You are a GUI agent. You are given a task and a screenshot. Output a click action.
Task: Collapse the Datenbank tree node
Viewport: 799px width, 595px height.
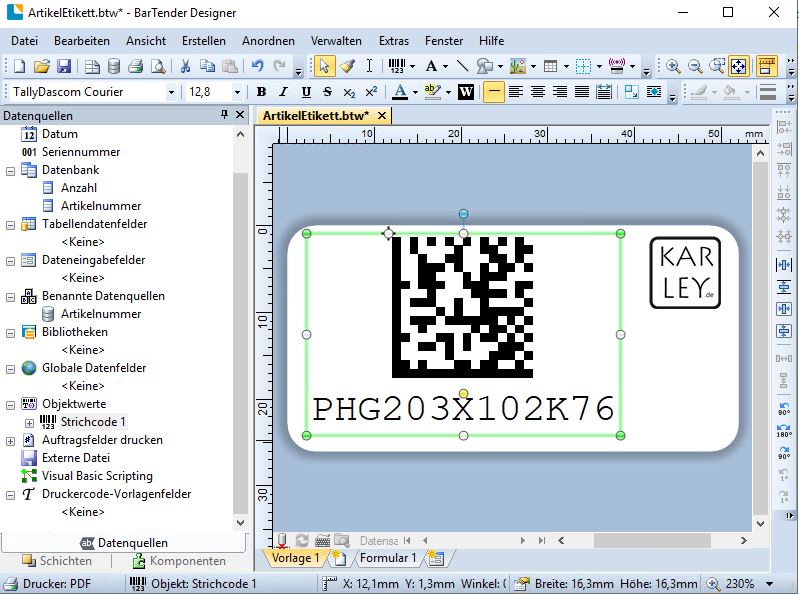click(10, 171)
